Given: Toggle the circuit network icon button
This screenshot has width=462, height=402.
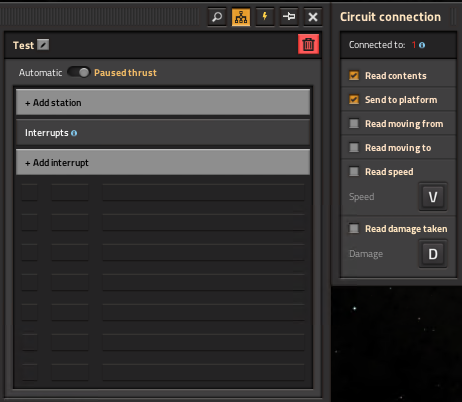Looking at the screenshot, I should coord(241,17).
